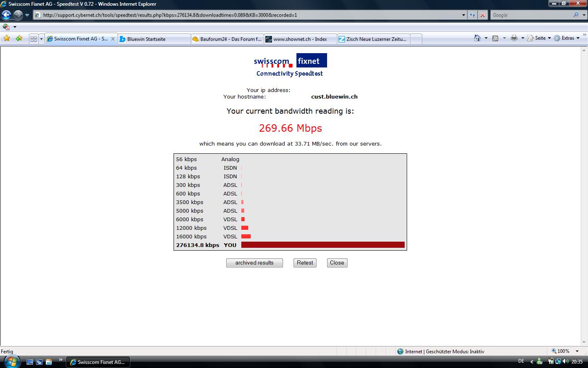Click the Switch between windows icon
This screenshot has width=588, height=368.
39,362
